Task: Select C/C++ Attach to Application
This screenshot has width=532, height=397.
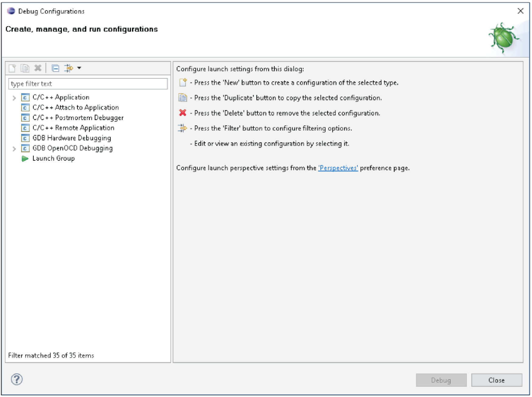Action: coord(76,108)
